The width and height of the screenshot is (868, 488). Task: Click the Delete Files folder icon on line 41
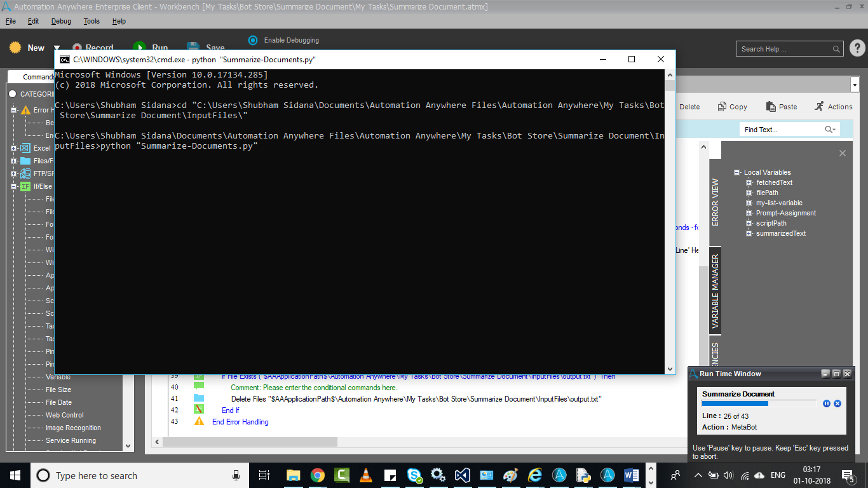199,398
